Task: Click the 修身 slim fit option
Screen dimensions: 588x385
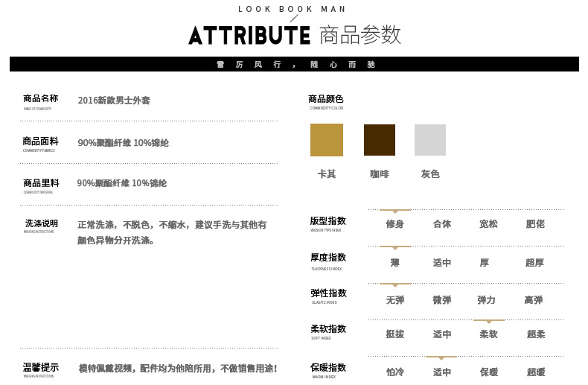Action: [394, 223]
